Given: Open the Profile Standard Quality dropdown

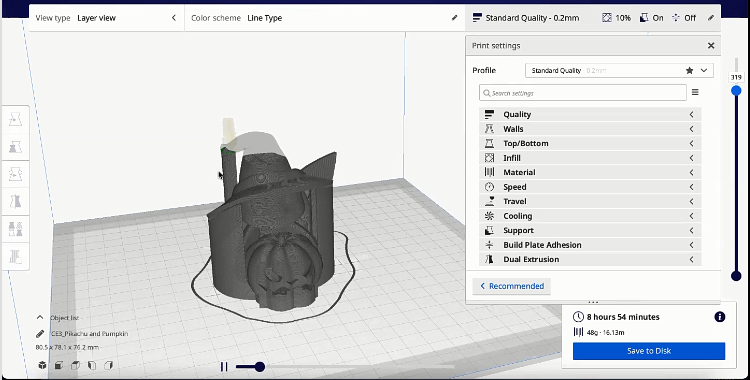Looking at the screenshot, I should [x=619, y=70].
